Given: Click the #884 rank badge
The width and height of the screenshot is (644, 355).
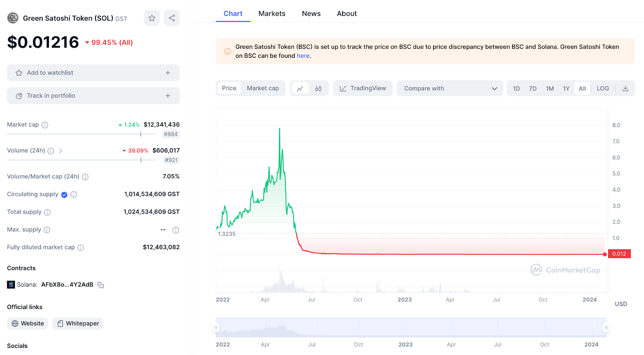Looking at the screenshot, I should pos(171,134).
